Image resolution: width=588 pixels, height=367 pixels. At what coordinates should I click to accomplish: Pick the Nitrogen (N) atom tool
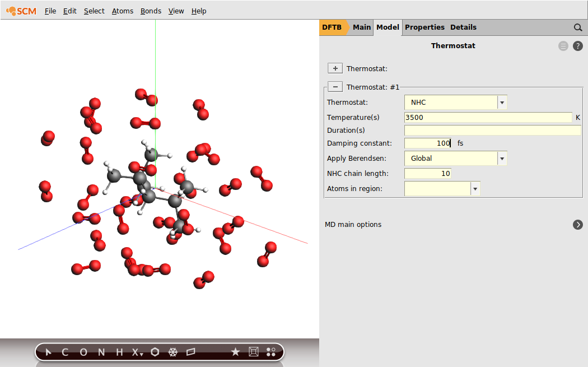(x=101, y=352)
